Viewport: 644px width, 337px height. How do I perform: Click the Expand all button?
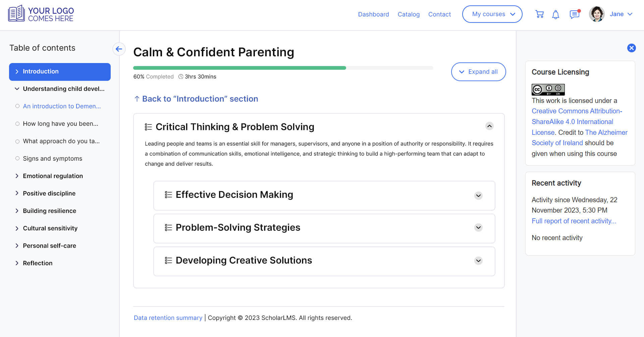478,72
